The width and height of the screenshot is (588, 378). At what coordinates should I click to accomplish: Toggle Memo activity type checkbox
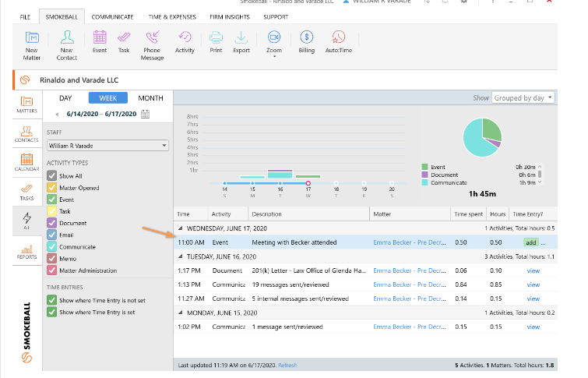point(51,259)
